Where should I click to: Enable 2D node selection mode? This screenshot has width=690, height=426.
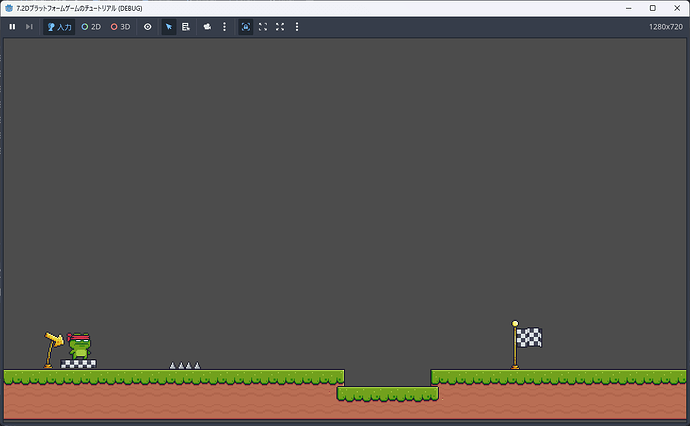(91, 27)
